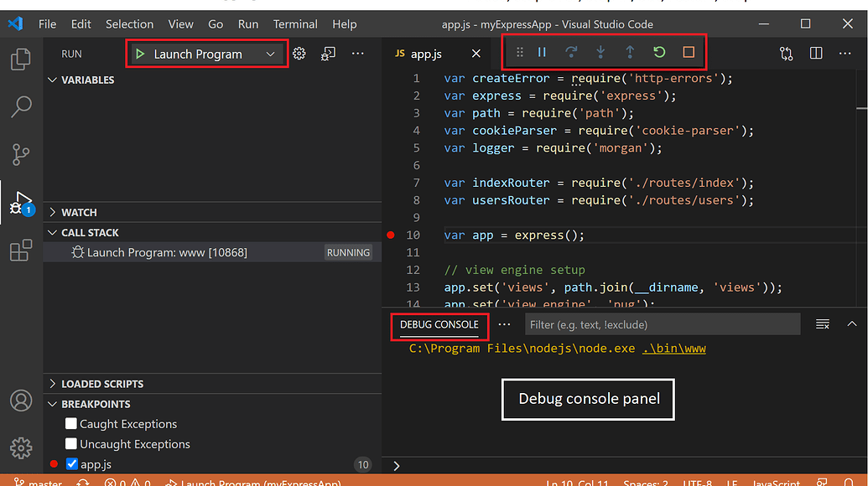Open the Launch Program configuration dropdown
The image size is (868, 486).
(272, 52)
